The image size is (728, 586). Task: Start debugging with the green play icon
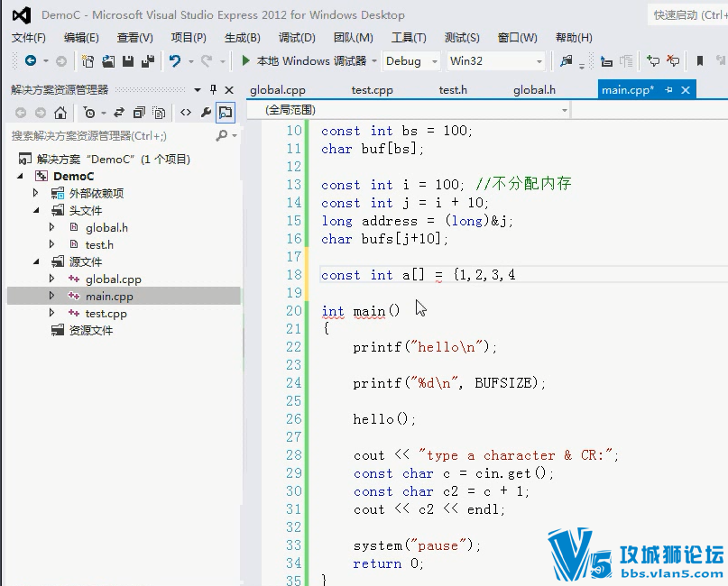(x=245, y=60)
